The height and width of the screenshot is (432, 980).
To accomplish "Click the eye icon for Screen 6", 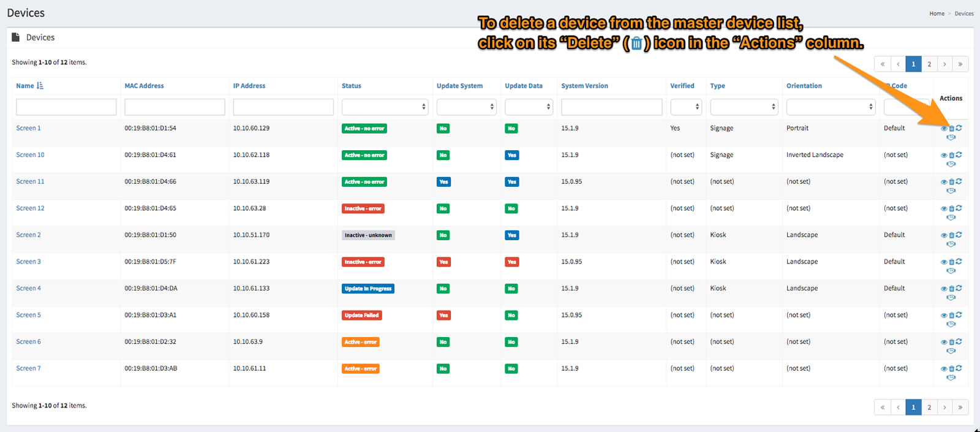I will [x=944, y=342].
